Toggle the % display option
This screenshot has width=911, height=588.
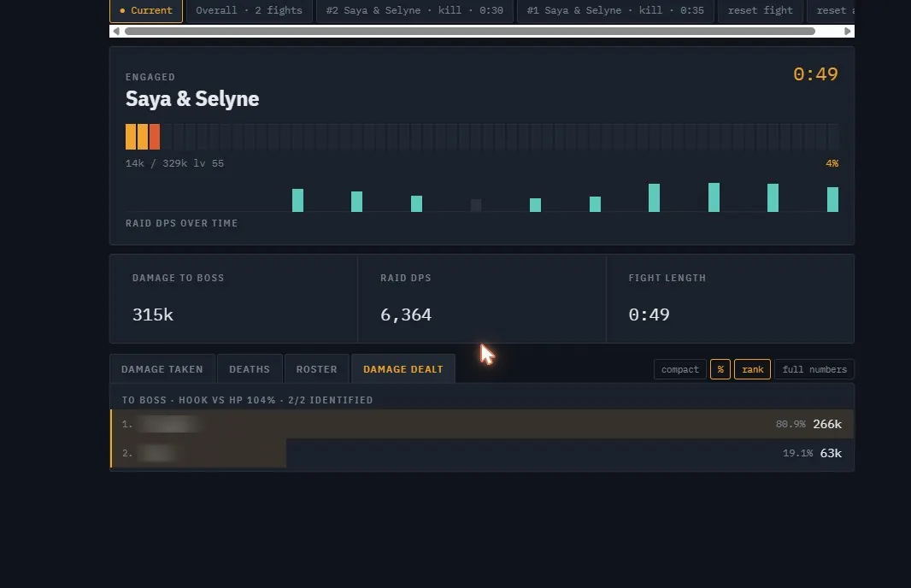click(720, 369)
